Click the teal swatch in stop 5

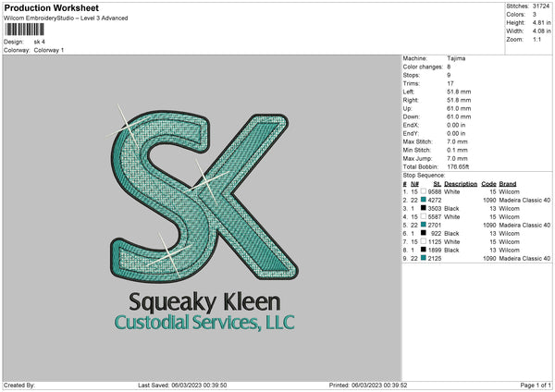pos(424,225)
